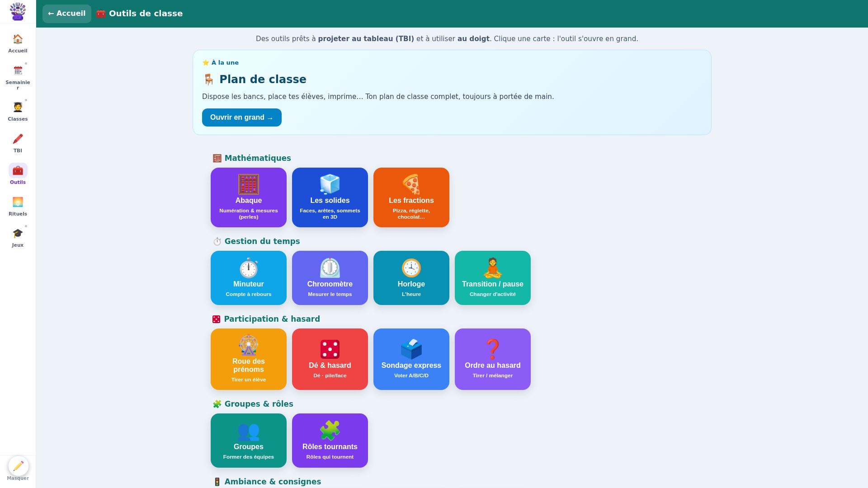The height and width of the screenshot is (488, 868).
Task: Go back with the Accueil button
Action: click(x=67, y=14)
